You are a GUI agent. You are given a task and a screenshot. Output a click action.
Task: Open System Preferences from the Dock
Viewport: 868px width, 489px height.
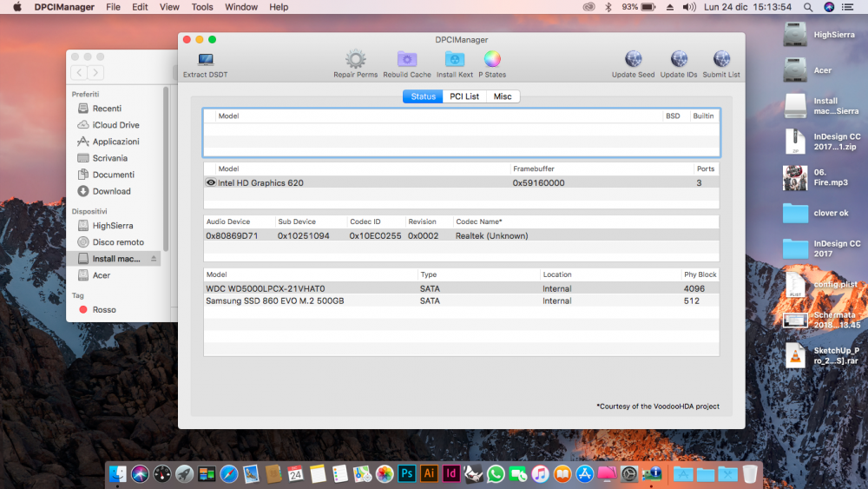628,474
